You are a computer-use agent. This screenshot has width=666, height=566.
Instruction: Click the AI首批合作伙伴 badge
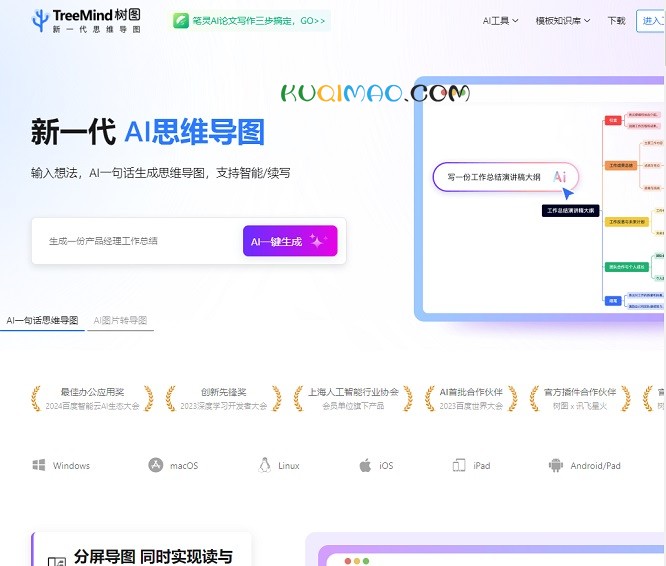[471, 398]
